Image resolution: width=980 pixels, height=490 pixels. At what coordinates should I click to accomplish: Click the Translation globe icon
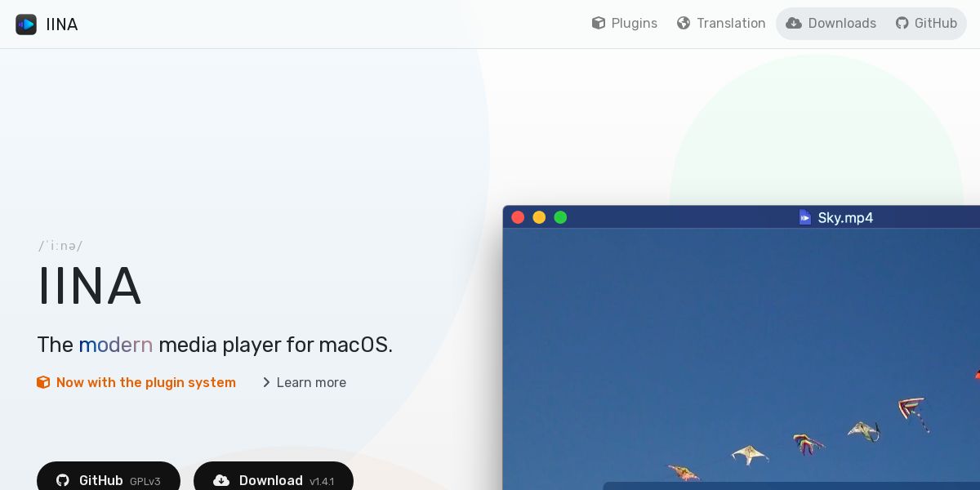click(x=684, y=23)
